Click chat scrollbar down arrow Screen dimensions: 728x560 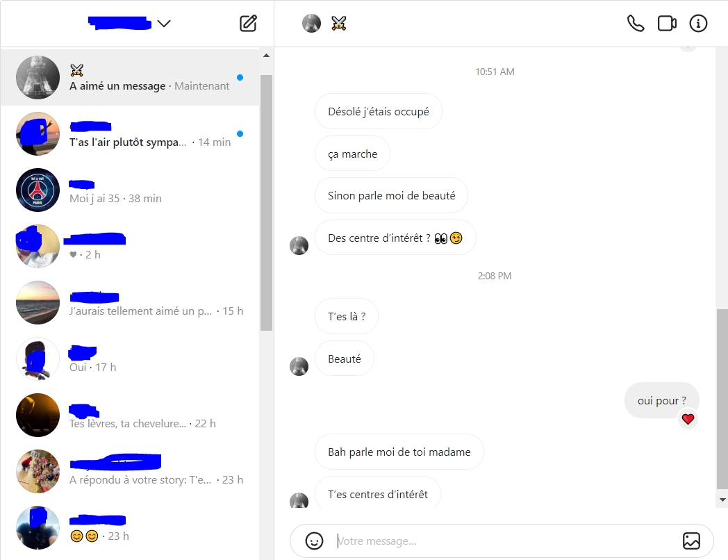point(722,500)
